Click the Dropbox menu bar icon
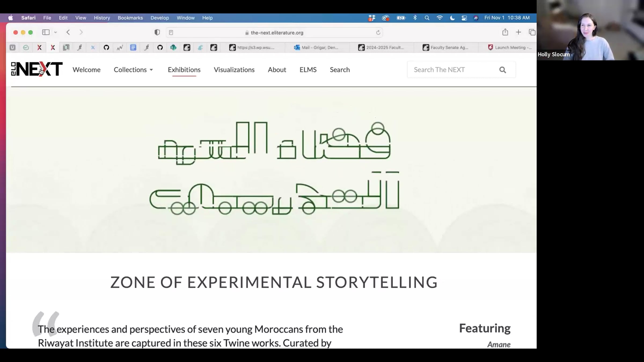Viewport: 644px width, 362px height. 372,18
